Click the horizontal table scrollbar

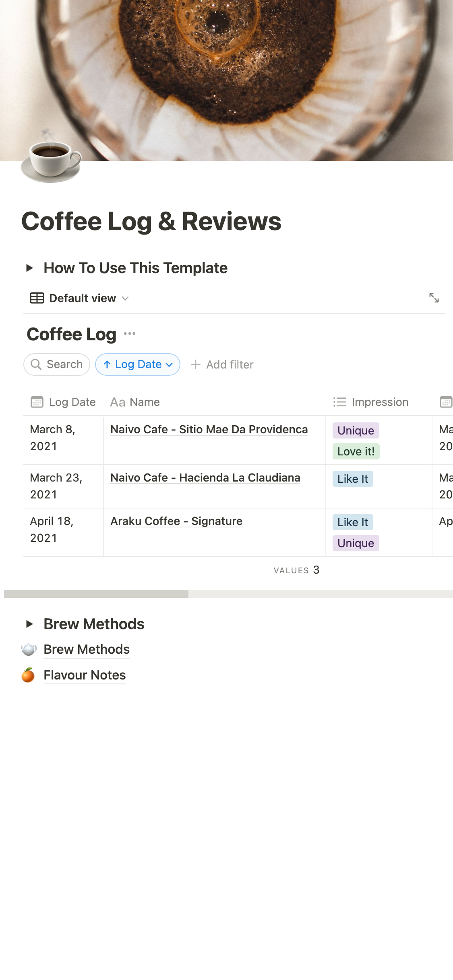[x=96, y=594]
